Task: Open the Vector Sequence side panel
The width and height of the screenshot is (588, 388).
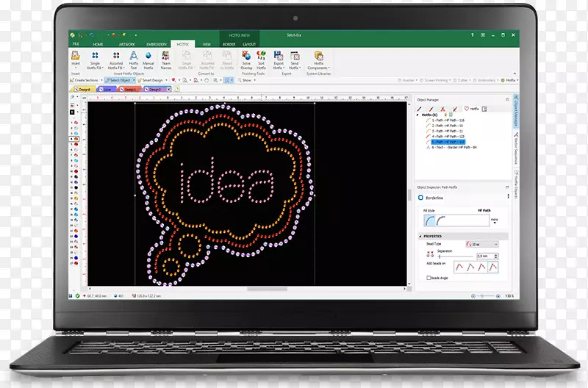Action: pos(516,148)
